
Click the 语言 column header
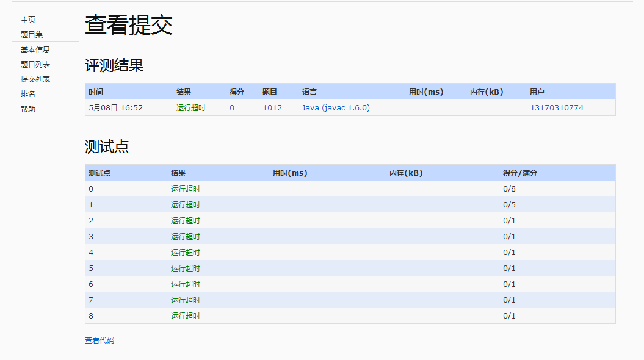(309, 92)
